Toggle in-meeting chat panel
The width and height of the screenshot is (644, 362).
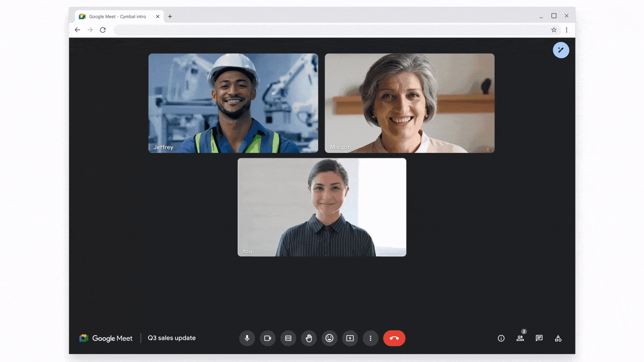(x=539, y=338)
